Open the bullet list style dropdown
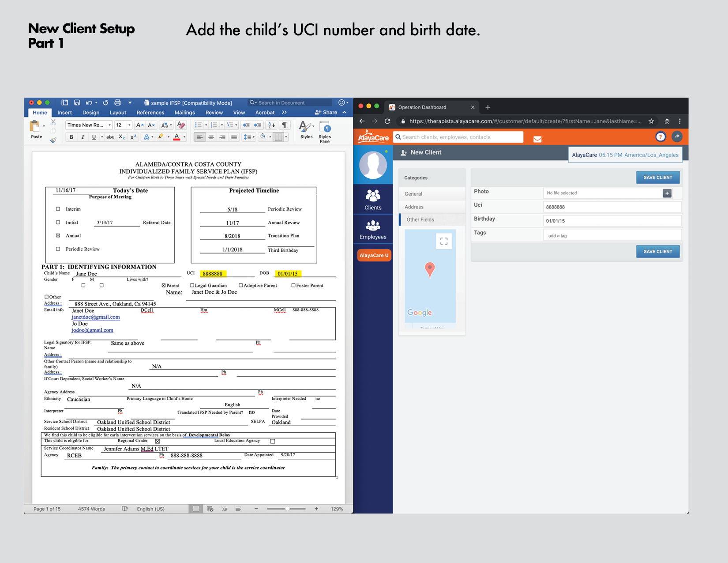This screenshot has width=728, height=563. (x=206, y=125)
